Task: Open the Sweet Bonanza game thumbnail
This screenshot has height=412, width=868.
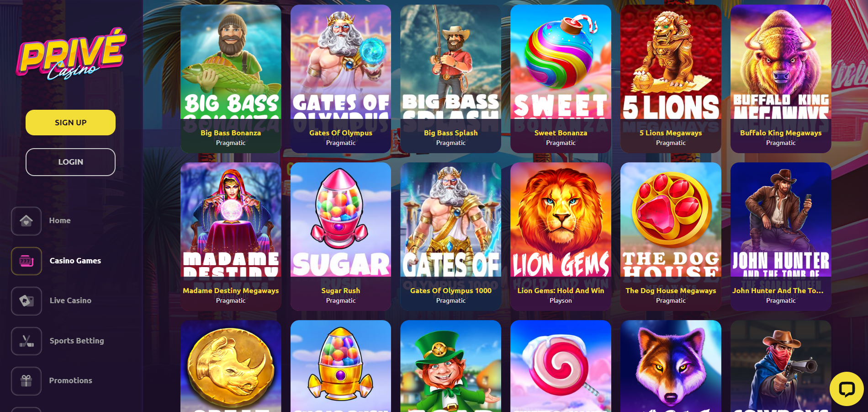Action: [561, 79]
